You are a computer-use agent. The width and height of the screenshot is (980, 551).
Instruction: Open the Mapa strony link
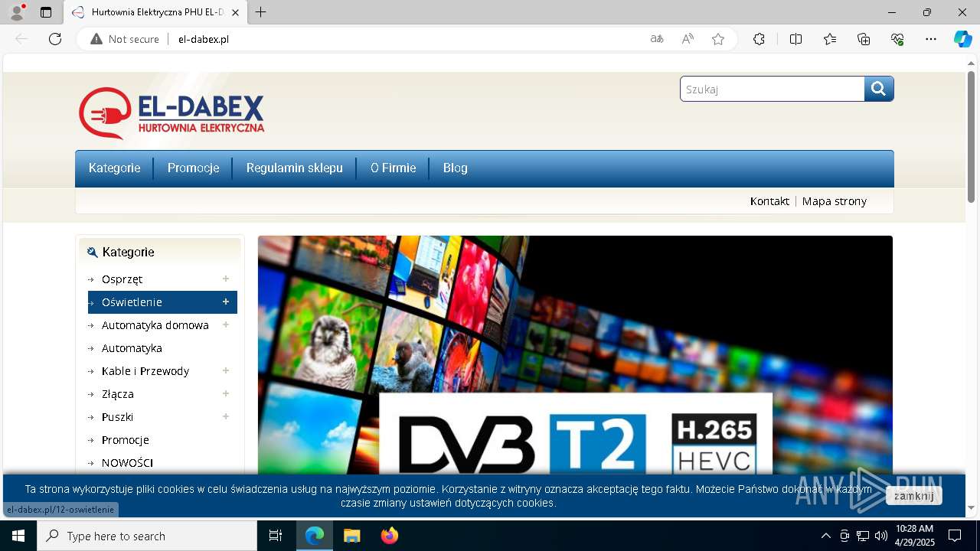834,201
